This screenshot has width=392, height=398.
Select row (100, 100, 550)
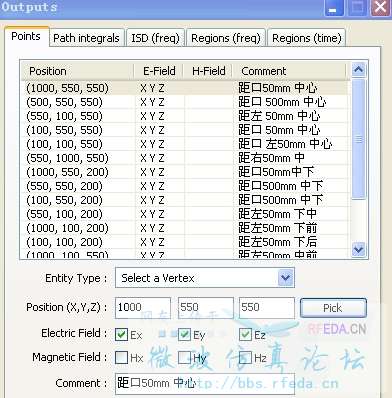coord(185,144)
